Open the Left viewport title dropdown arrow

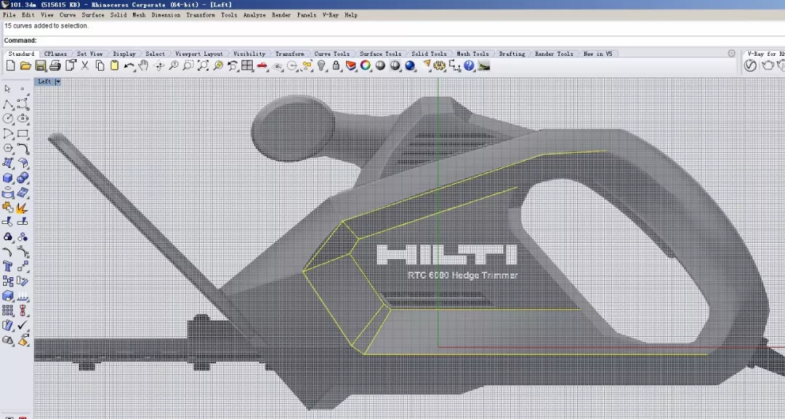(58, 82)
